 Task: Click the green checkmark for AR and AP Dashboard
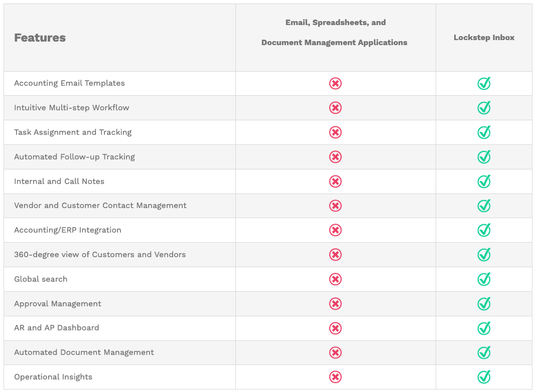pyautogui.click(x=484, y=328)
